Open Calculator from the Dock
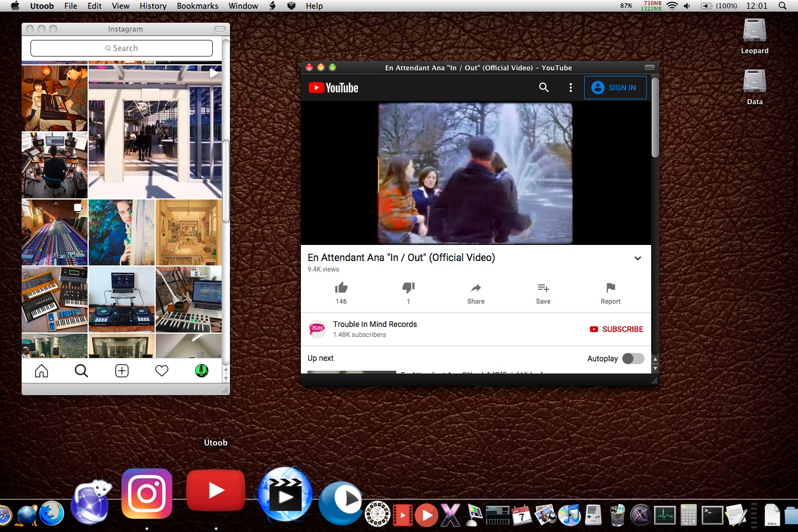This screenshot has width=798, height=532. coord(688,515)
